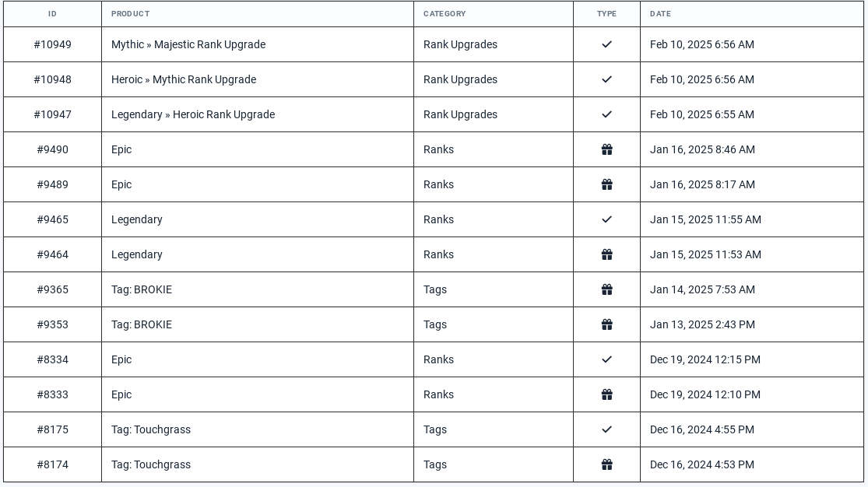Click the checkmark icon in row #8334
Viewport: 868px width, 487px height.
[606, 359]
